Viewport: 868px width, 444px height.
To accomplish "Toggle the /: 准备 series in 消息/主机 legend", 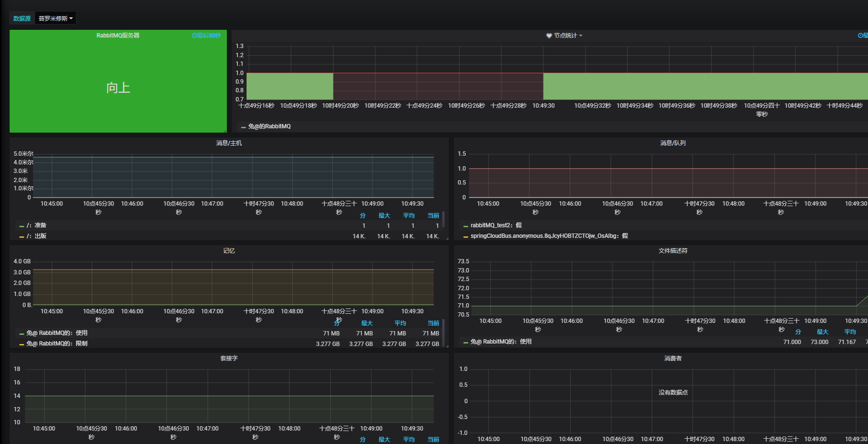I will [39, 225].
